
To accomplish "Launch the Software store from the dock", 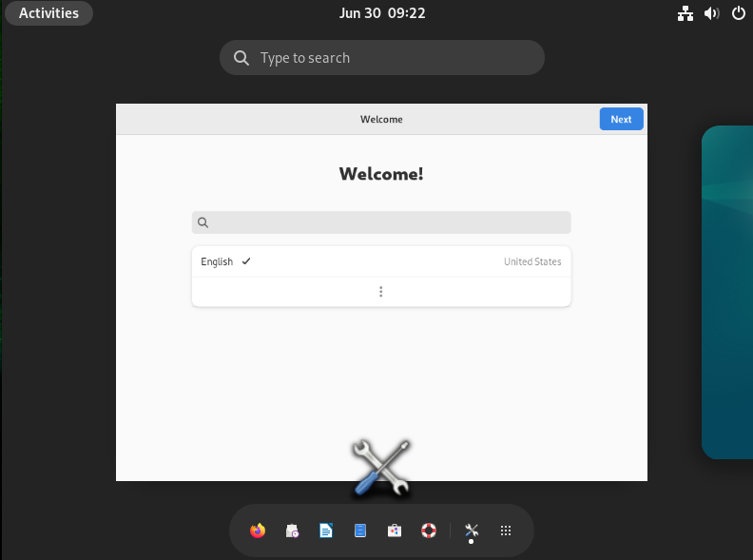I will [x=395, y=531].
